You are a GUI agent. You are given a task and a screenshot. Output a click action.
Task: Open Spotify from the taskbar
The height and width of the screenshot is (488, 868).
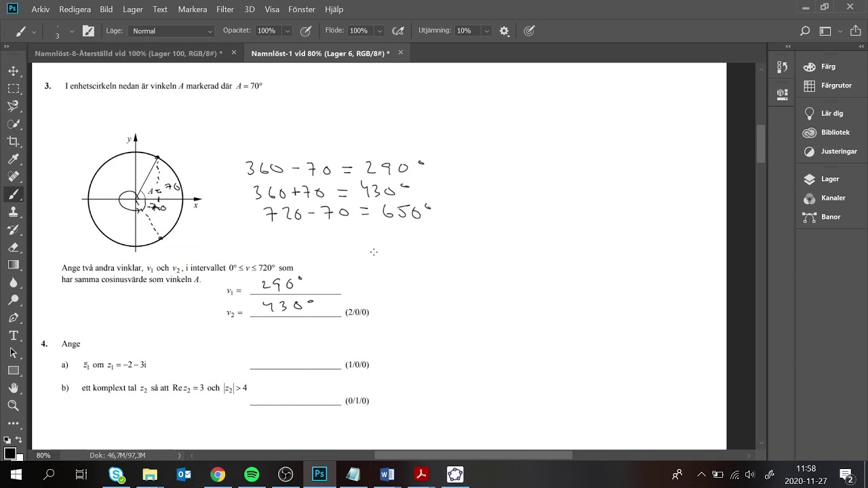click(252, 474)
